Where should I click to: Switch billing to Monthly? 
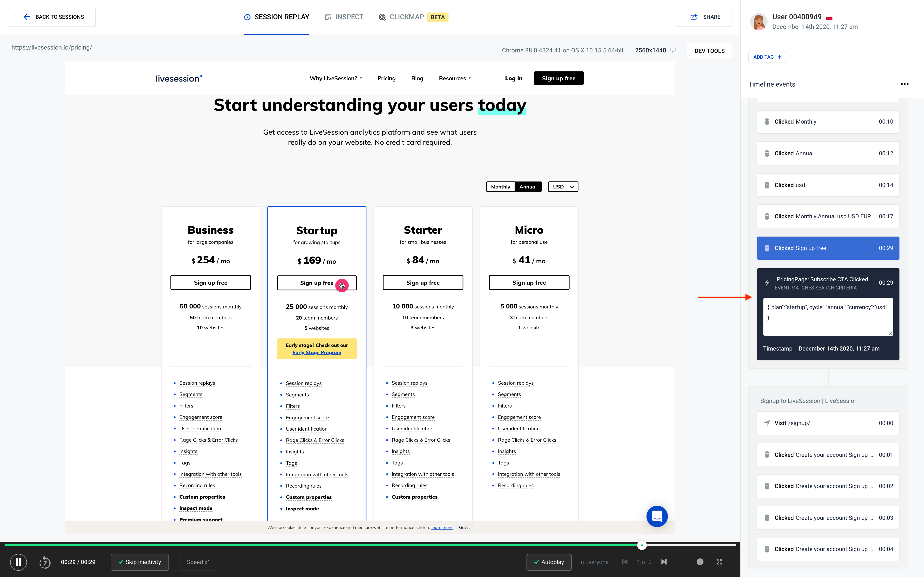pos(500,187)
